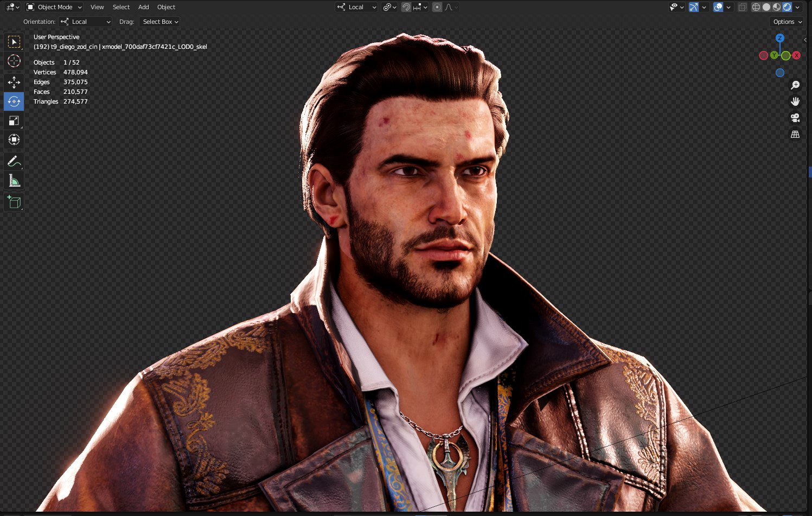Screen dimensions: 812x516
Task: Click the Edges count 375,075
Action: click(75, 82)
